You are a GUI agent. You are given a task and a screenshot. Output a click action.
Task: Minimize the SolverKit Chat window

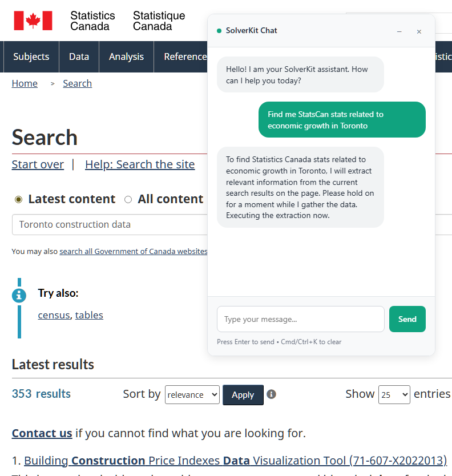(x=399, y=31)
